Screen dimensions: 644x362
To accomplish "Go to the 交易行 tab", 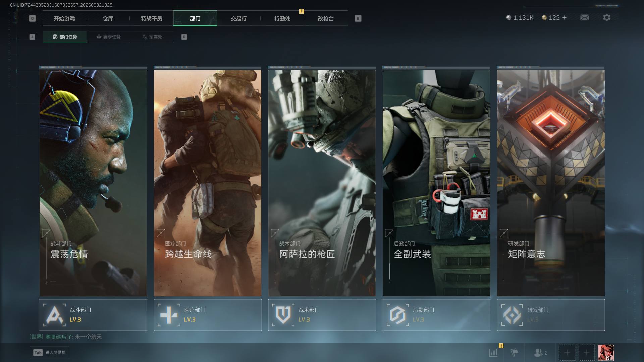I will pyautogui.click(x=239, y=18).
